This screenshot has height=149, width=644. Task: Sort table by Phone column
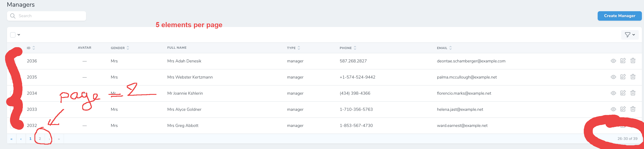coord(348,48)
